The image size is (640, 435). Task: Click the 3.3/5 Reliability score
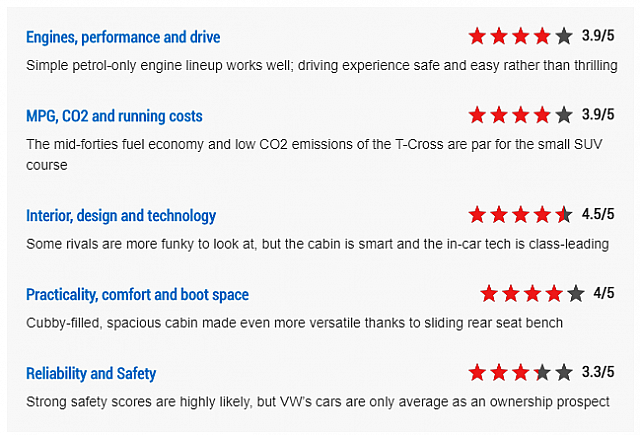pos(598,373)
